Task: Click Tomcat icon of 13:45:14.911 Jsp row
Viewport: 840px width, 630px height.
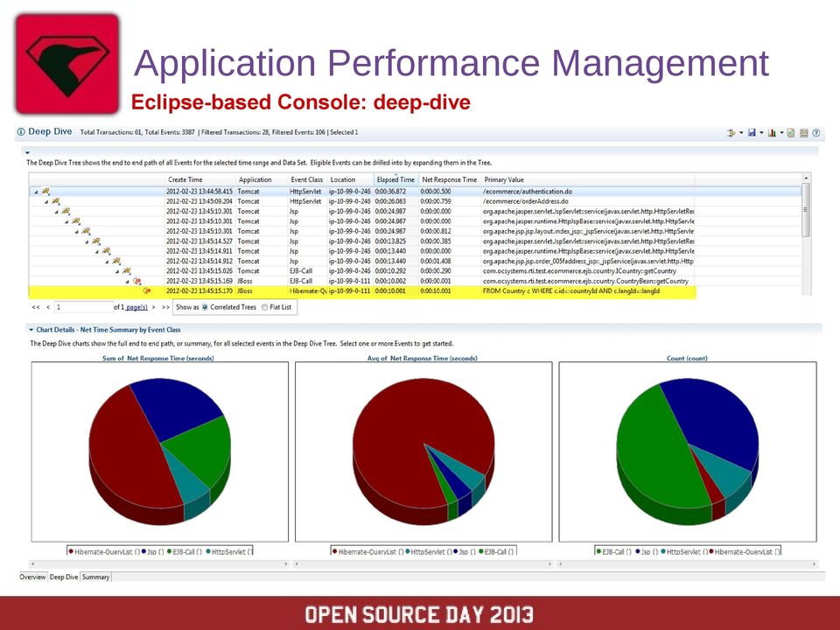Action: (107, 251)
